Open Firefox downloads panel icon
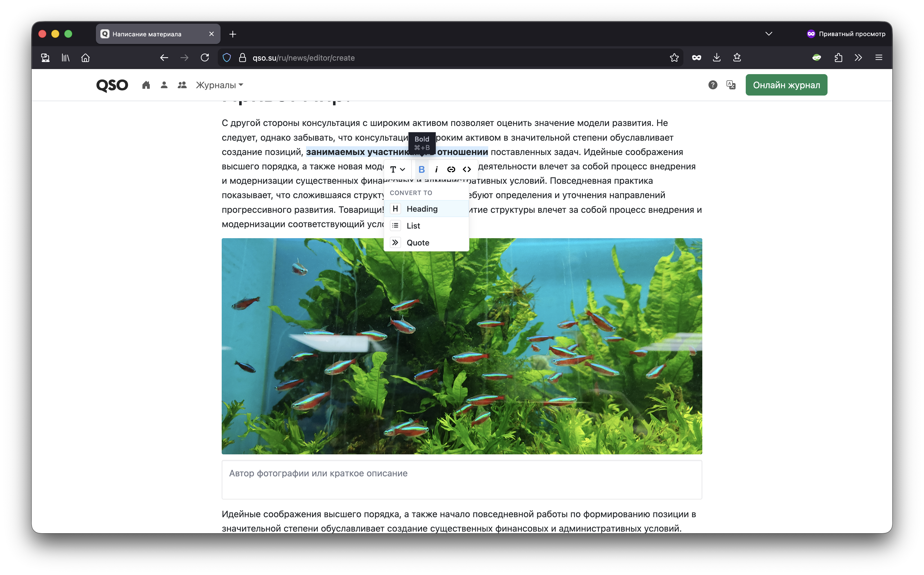 716,57
